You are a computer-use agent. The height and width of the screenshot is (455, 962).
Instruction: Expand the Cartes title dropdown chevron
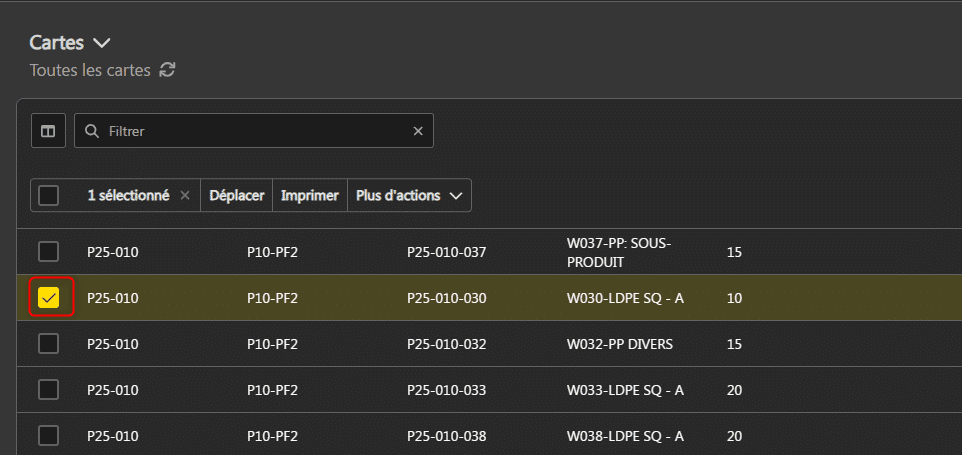pos(101,43)
